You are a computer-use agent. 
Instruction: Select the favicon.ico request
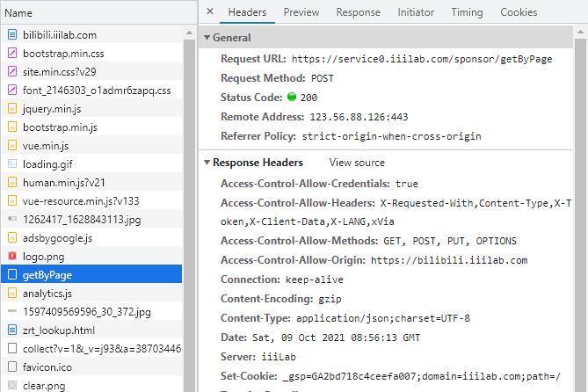pos(91,367)
